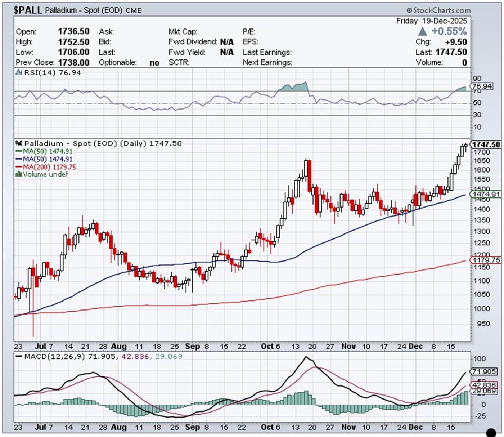Image resolution: width=504 pixels, height=437 pixels.
Task: Click the candlestick icon beside Palladium Daily legend
Action: (19, 143)
